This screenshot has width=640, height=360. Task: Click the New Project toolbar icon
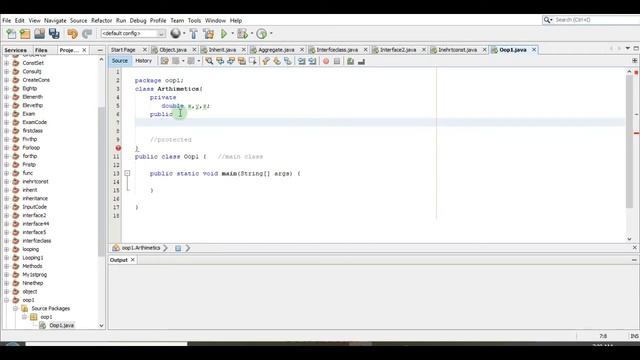(x=25, y=33)
